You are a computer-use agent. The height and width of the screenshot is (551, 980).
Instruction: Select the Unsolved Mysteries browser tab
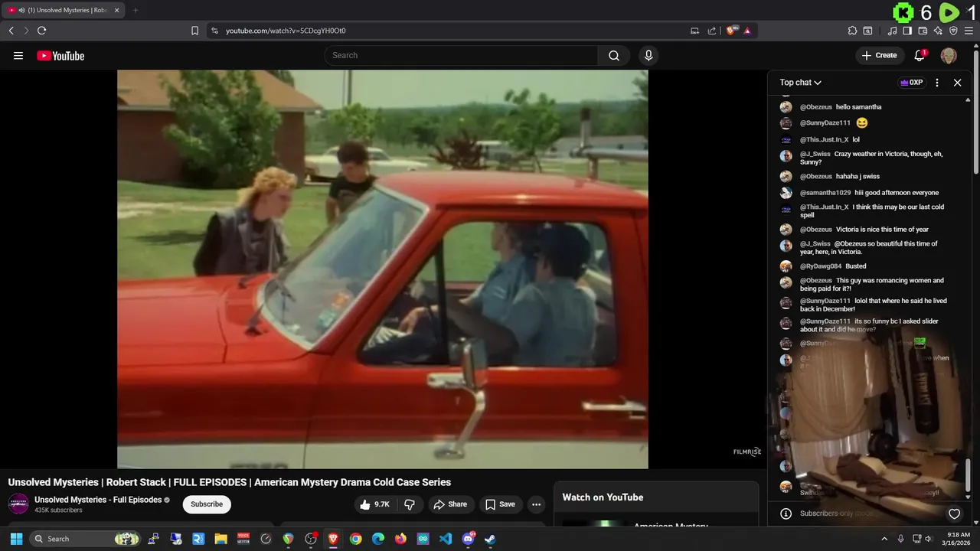click(63, 10)
